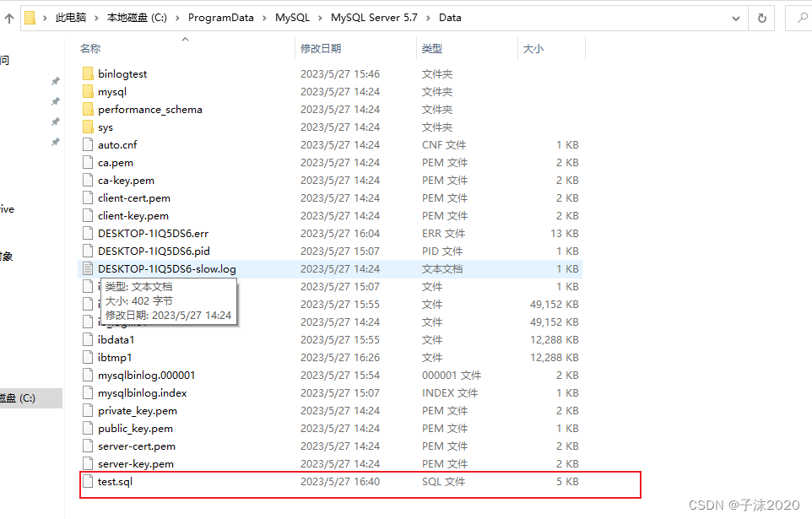This screenshot has height=519, width=812.
Task: Navigate up one level with the up arrow
Action: click(x=8, y=17)
